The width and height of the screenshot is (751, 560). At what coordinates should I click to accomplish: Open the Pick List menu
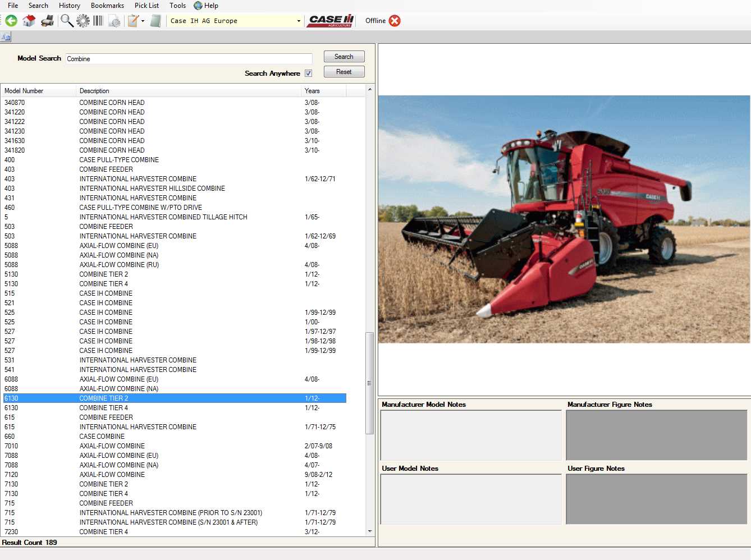(146, 6)
